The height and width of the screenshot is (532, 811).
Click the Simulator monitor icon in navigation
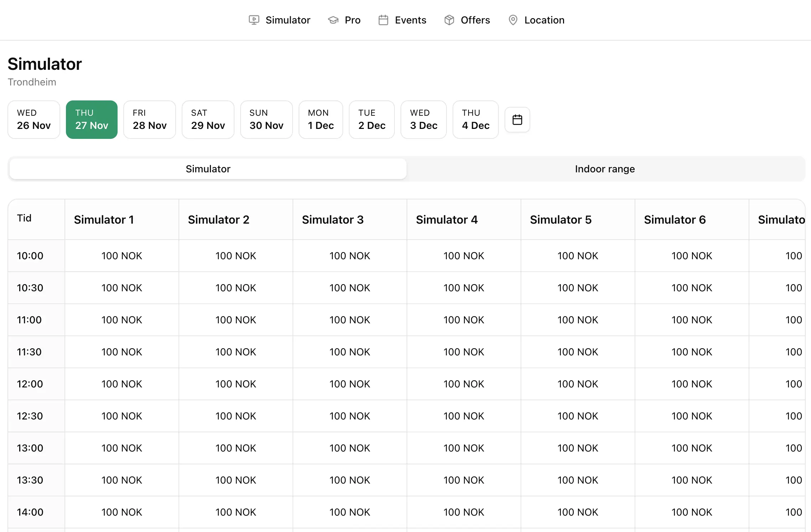[x=254, y=20]
